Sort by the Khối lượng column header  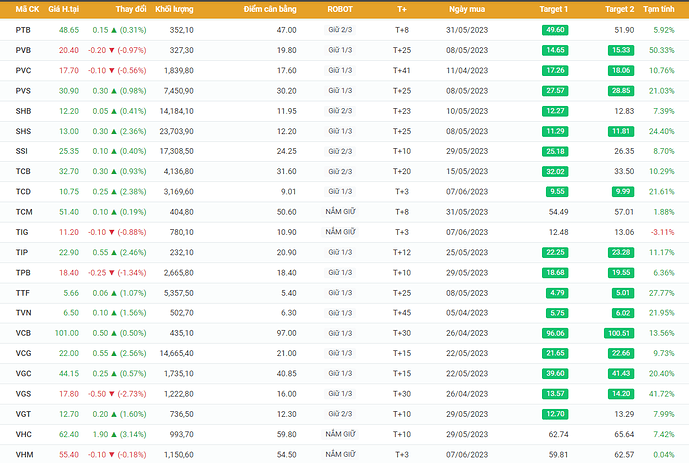[x=174, y=8]
